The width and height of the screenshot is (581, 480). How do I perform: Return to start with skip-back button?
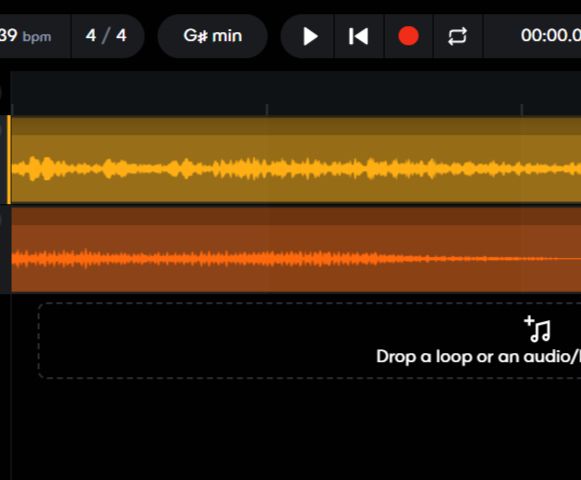[359, 36]
